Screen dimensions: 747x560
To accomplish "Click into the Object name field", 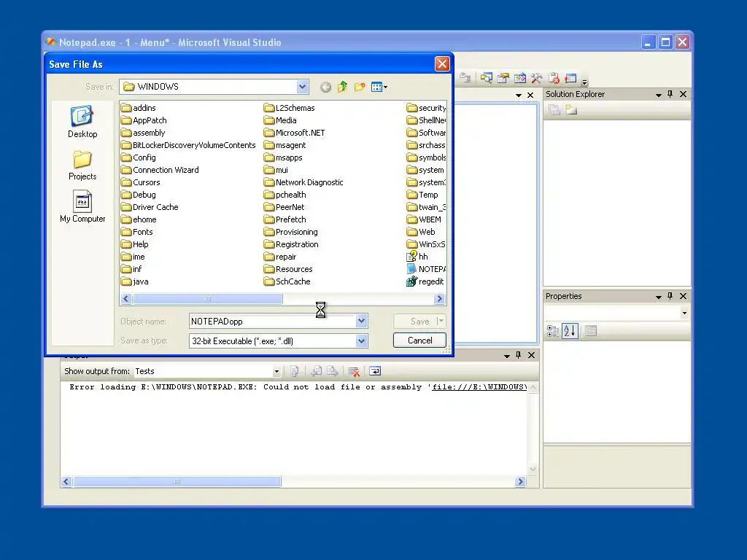I will coord(273,322).
